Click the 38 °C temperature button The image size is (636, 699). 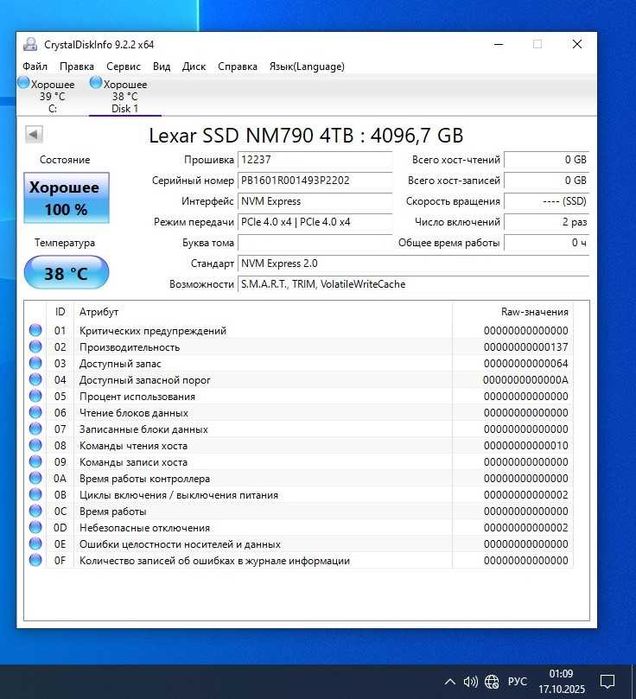click(x=66, y=272)
